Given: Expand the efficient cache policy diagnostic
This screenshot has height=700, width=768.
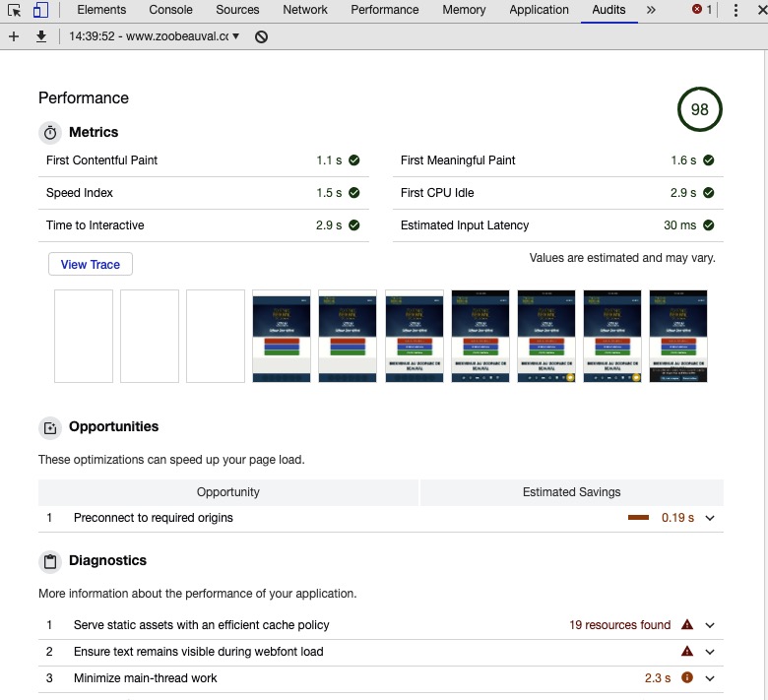Looking at the screenshot, I should [709, 625].
